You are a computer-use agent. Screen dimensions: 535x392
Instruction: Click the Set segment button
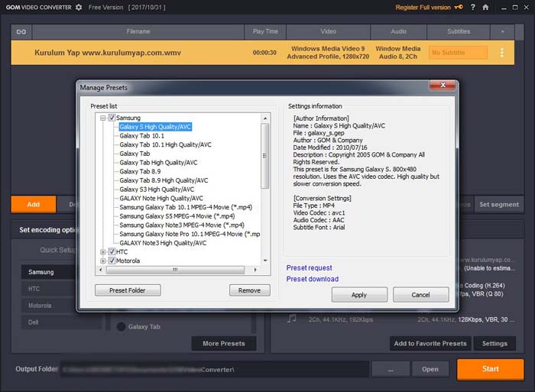(x=499, y=204)
